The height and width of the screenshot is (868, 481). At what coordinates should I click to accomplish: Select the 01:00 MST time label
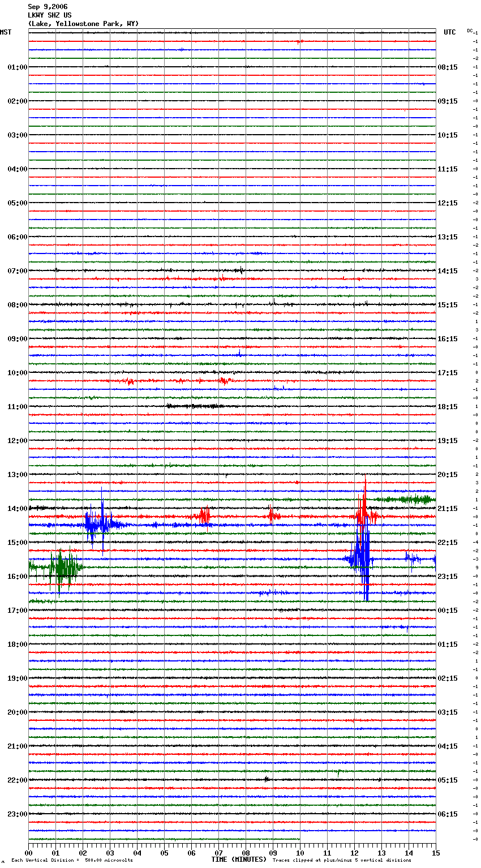pyautogui.click(x=17, y=67)
